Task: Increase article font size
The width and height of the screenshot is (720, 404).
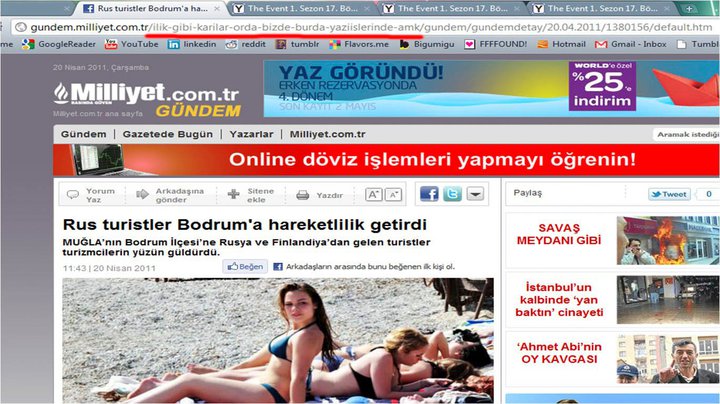Action: coord(373,194)
